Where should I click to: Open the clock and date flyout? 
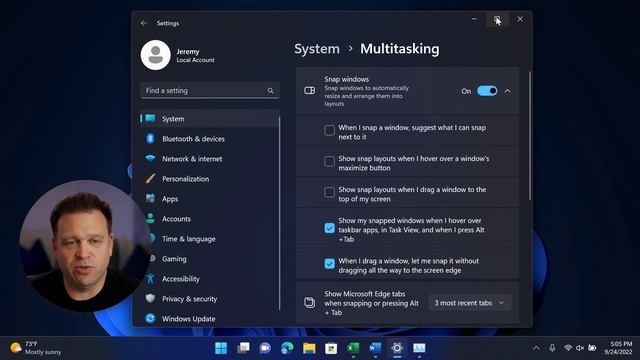point(618,348)
